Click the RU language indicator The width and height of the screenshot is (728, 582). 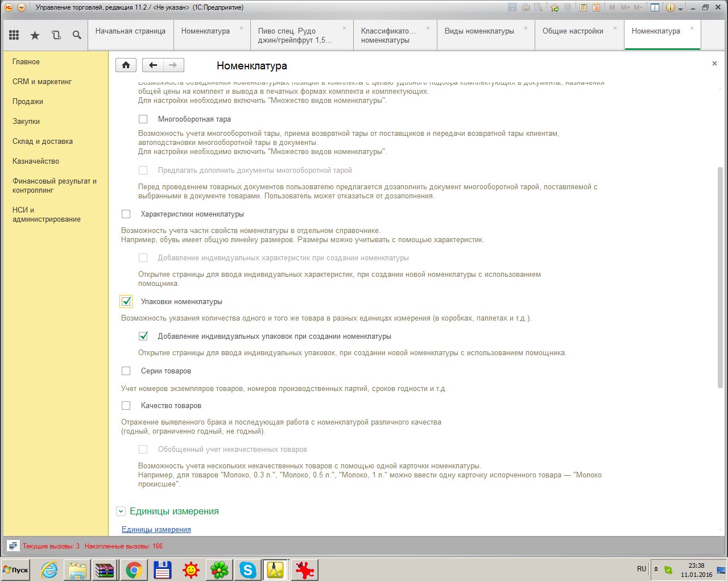642,569
